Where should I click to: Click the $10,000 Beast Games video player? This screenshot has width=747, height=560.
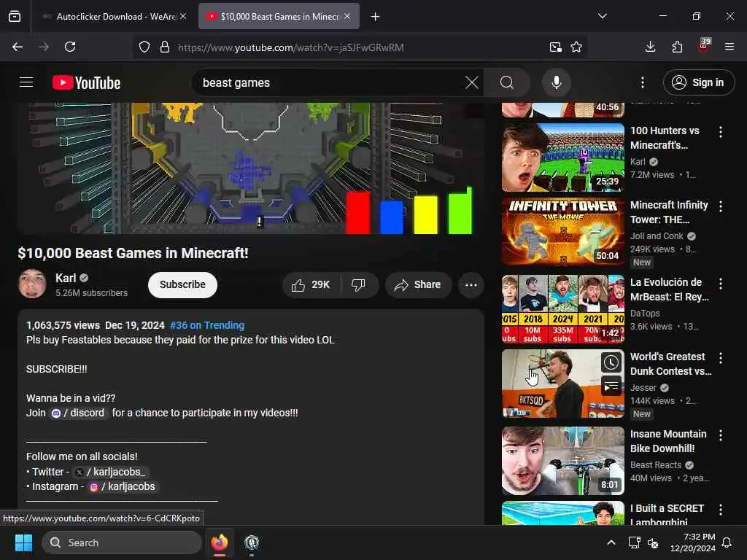click(x=251, y=168)
